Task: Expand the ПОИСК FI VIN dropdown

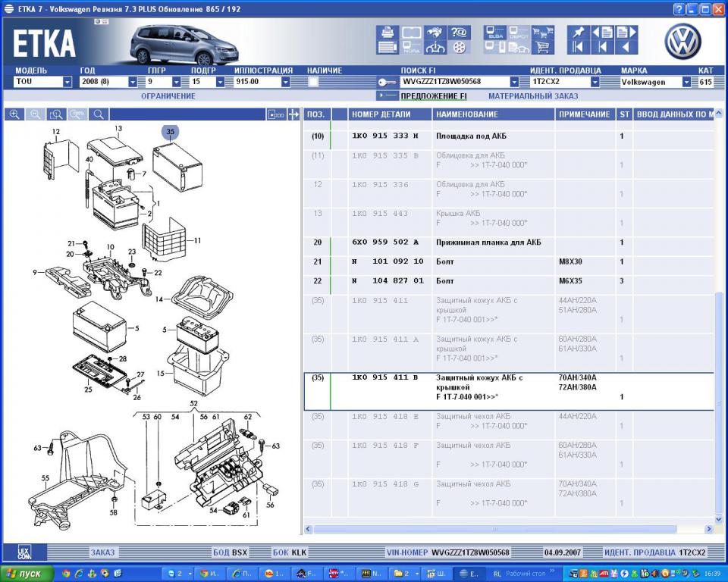Action: (x=514, y=82)
